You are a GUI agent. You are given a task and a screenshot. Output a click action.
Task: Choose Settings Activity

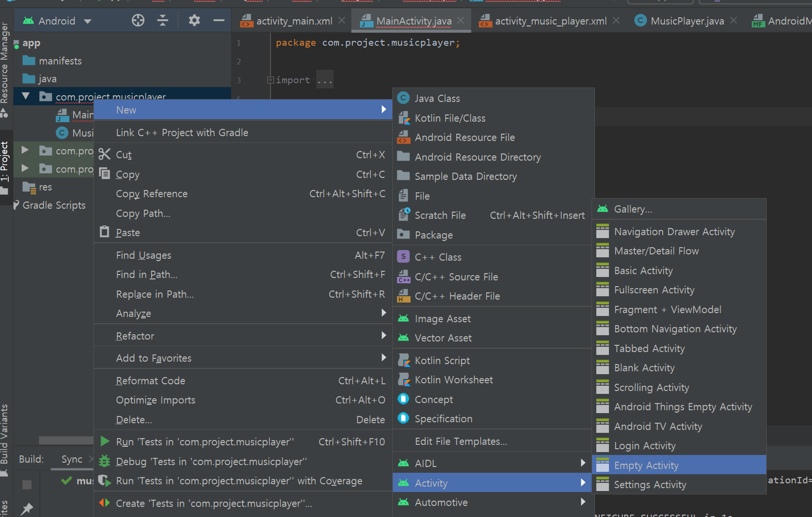[x=679, y=485]
